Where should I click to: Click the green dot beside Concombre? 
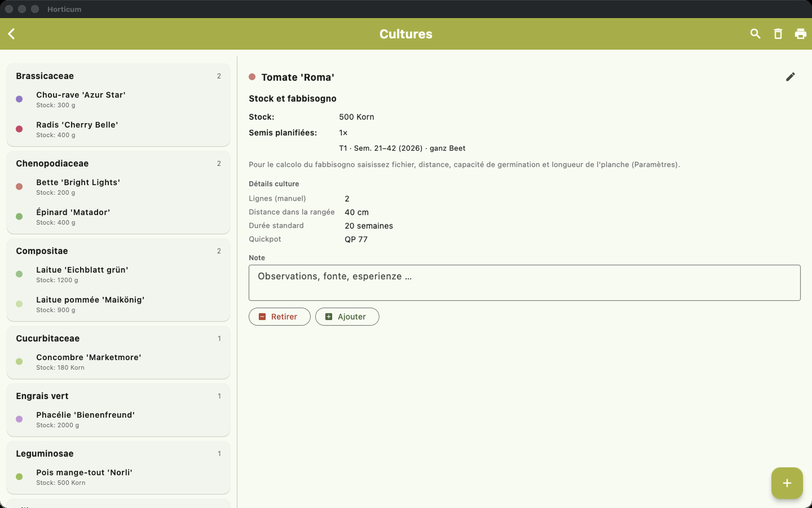19,362
